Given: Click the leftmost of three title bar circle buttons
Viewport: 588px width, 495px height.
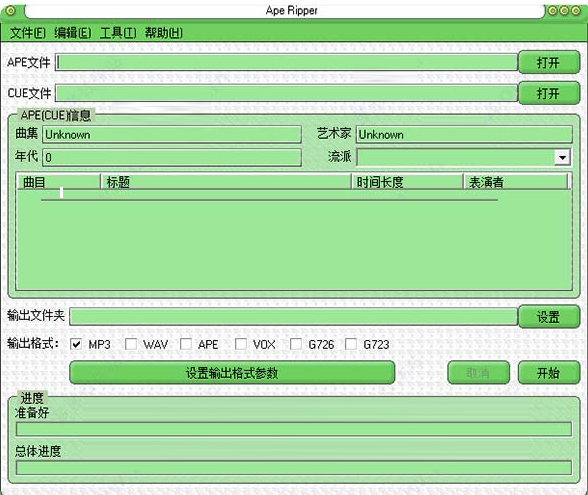Looking at the screenshot, I should 552,10.
